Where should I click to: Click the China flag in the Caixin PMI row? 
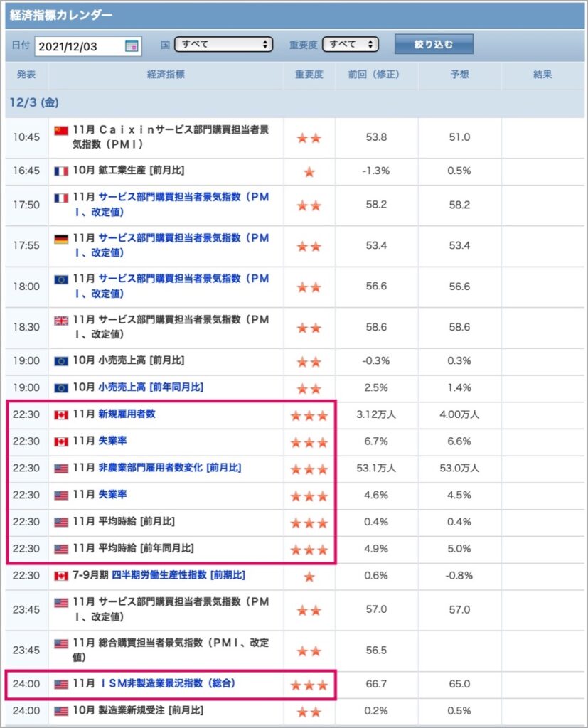(61, 131)
